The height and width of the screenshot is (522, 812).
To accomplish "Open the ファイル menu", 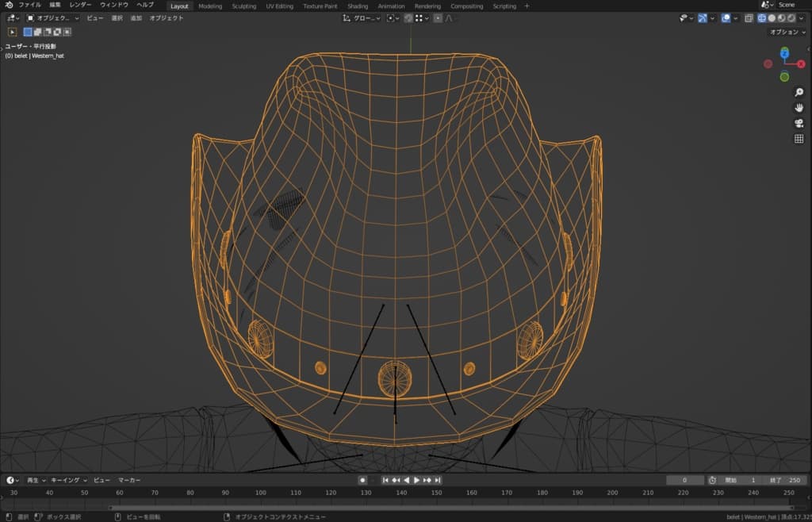I will pos(29,5).
